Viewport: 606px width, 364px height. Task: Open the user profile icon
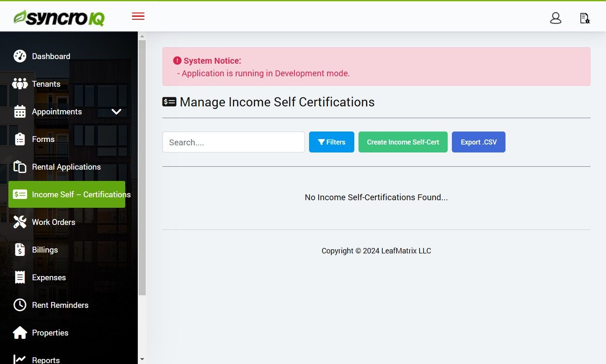click(x=556, y=18)
